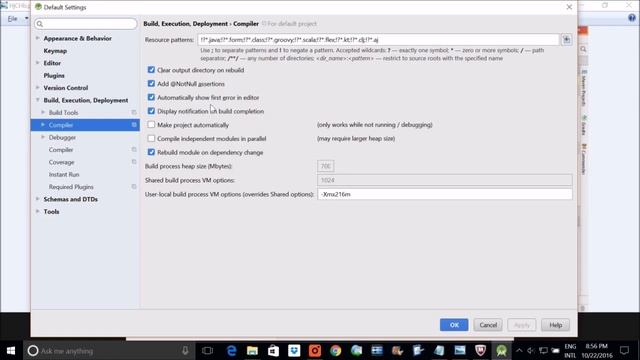Click search magnifier icon in settings

click(40, 24)
